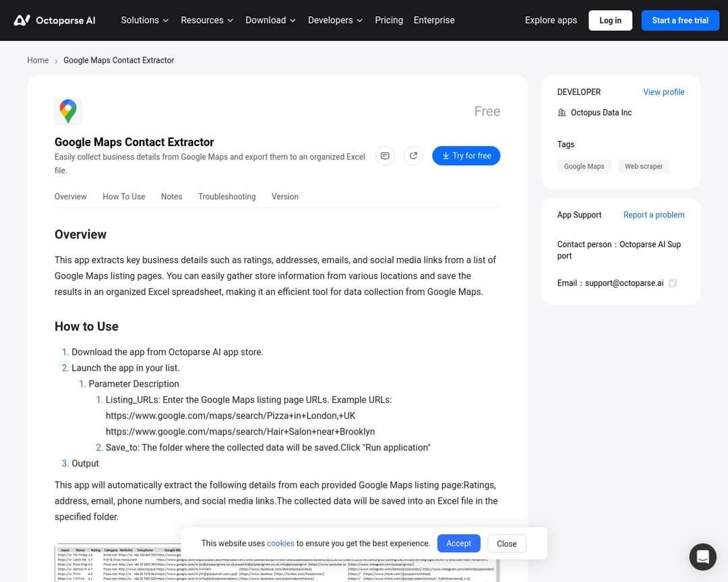Open the Resources menu
Screen dimensions: 728x582
[207, 20]
